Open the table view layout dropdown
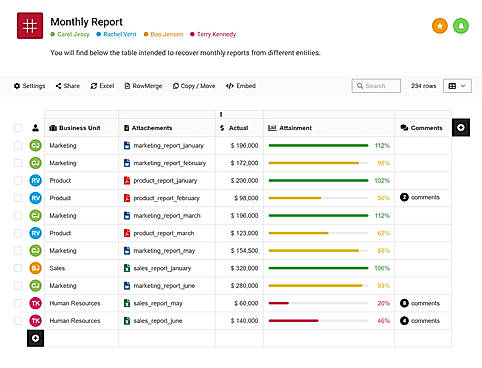482x368 pixels. click(457, 86)
